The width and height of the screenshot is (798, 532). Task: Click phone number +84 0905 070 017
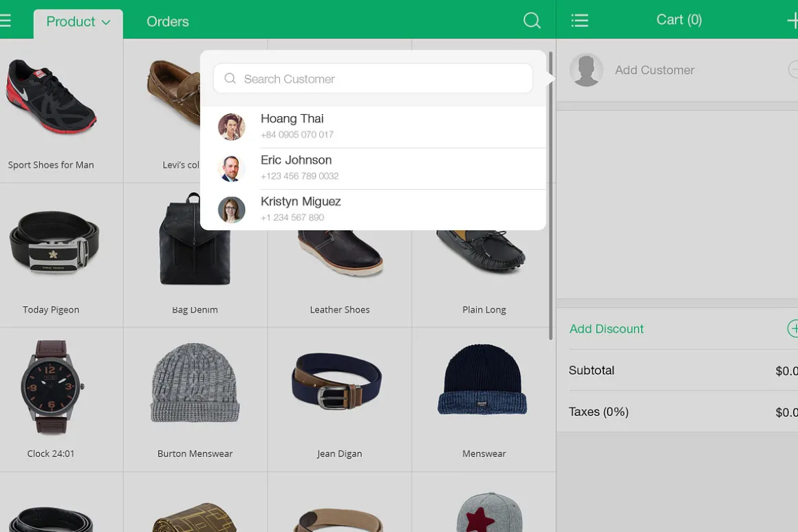click(x=297, y=135)
